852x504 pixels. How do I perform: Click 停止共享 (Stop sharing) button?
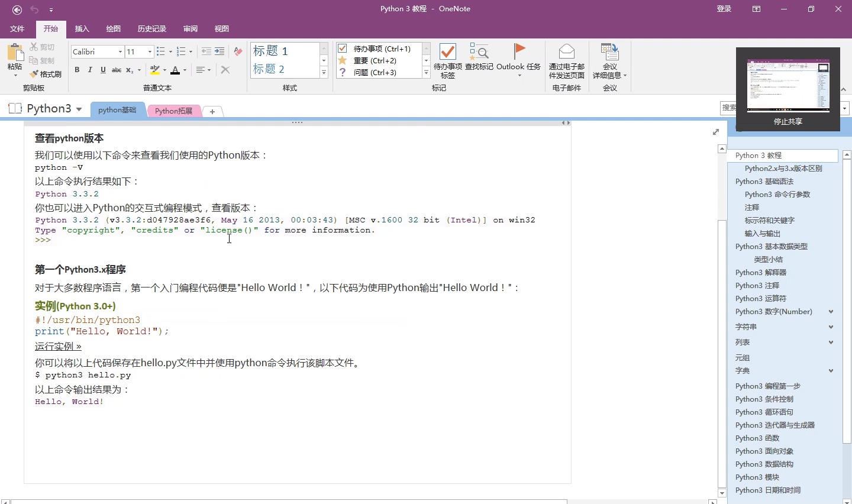(x=788, y=121)
